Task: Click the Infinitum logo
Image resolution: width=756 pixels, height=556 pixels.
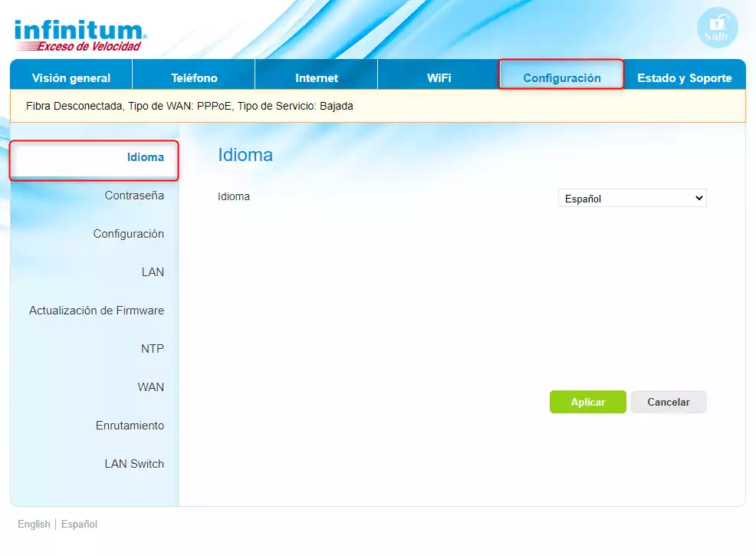Action: pos(81,36)
